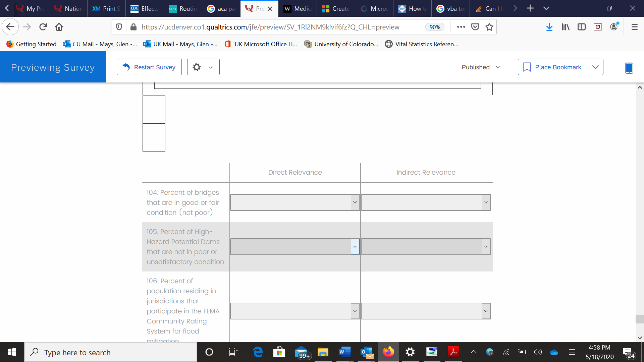Open Firefox hamburger menu
Screen dimensions: 644x362
tap(634, 27)
